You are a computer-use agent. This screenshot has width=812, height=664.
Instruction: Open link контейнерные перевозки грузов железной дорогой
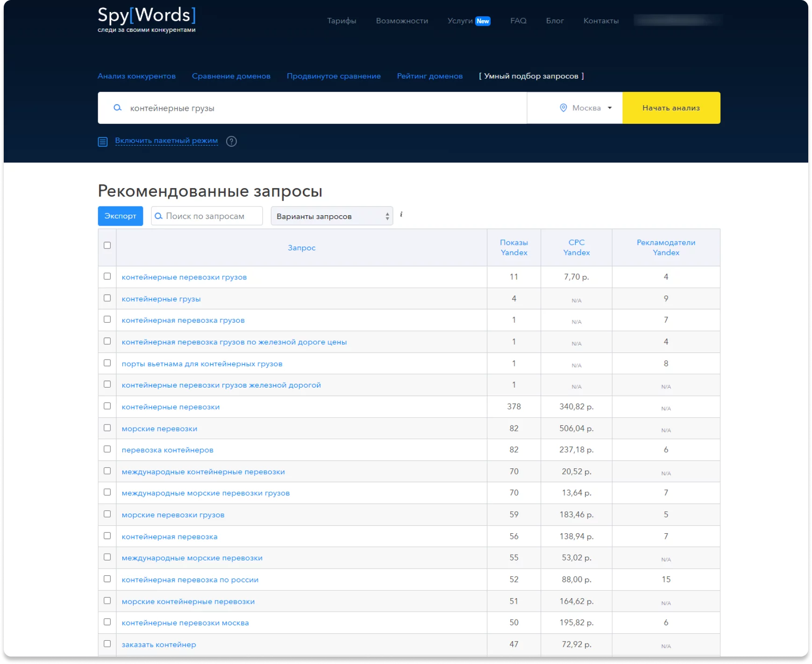221,385
